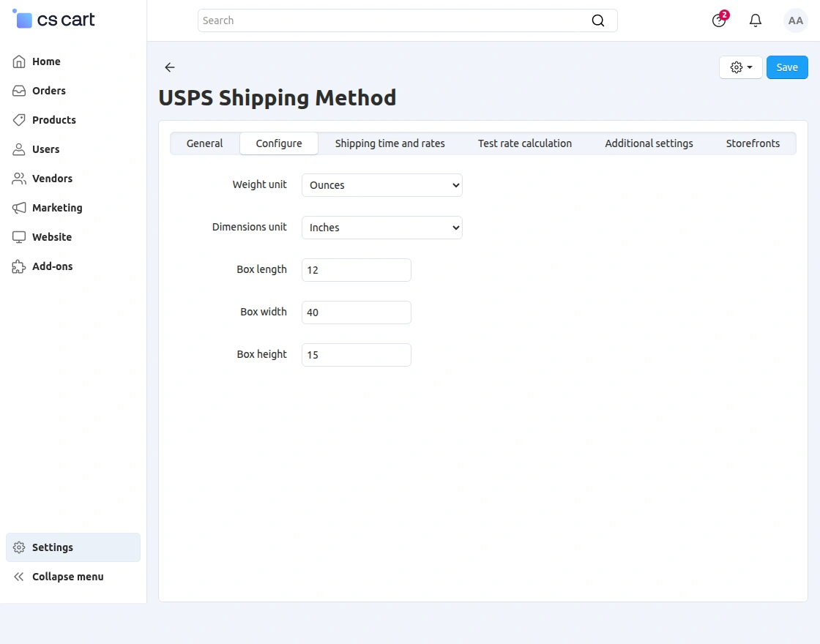This screenshot has width=820, height=644.
Task: Click the Save button
Action: (787, 67)
